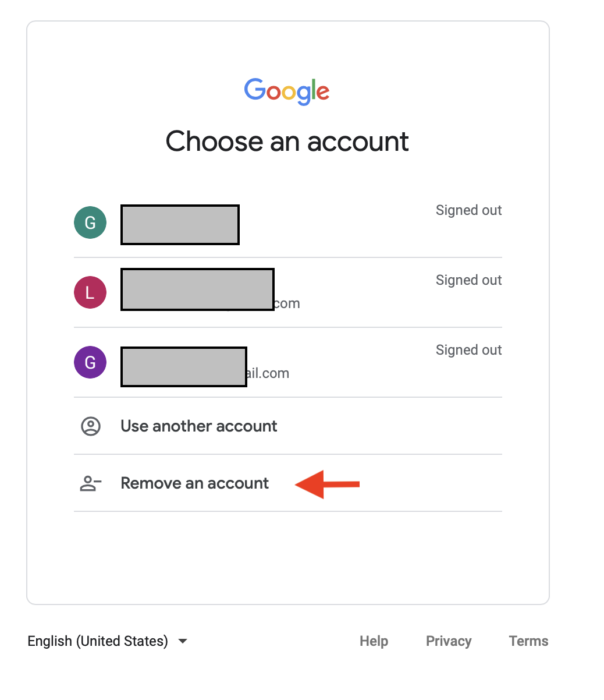Open the Privacy link in the footer
The height and width of the screenshot is (700, 604).
449,641
